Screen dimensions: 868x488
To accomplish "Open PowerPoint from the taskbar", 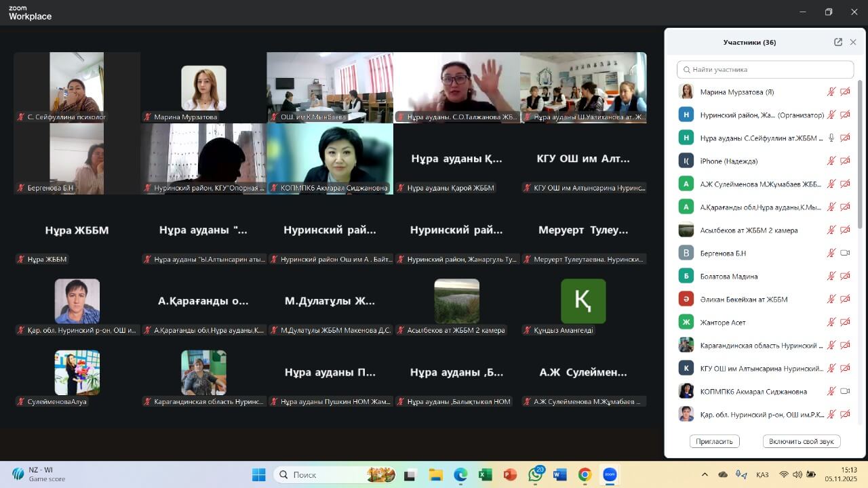I will click(510, 474).
